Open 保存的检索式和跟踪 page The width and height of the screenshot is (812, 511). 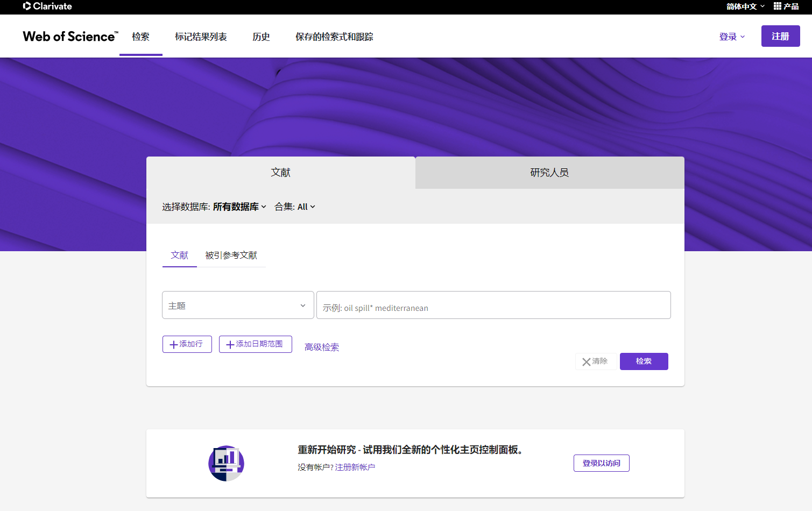(334, 37)
